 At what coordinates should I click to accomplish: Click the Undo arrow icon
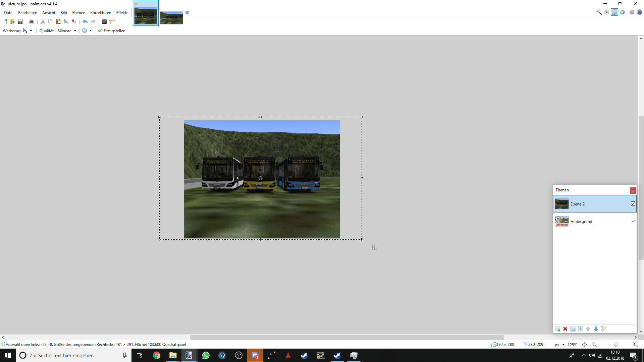[x=85, y=22]
